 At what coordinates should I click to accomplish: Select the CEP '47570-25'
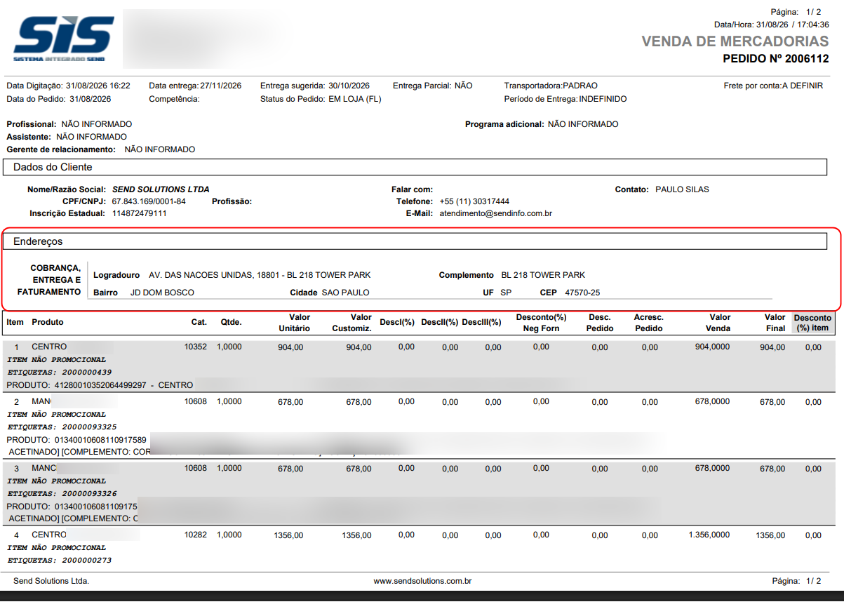[582, 293]
